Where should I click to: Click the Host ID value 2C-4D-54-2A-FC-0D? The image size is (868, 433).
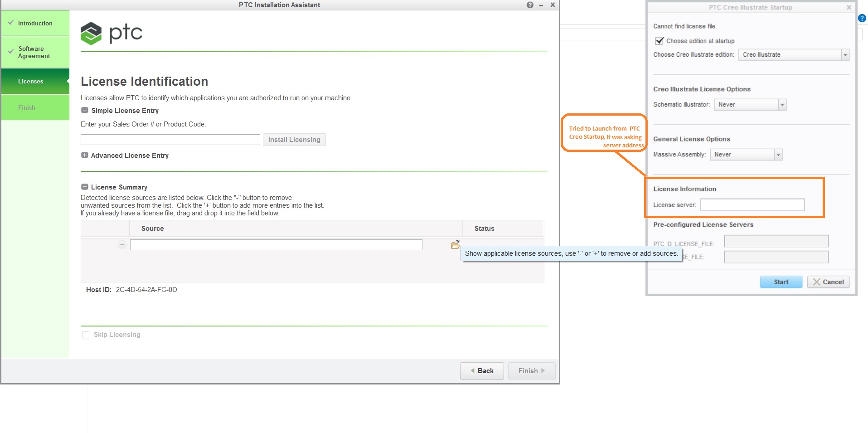[x=146, y=290]
